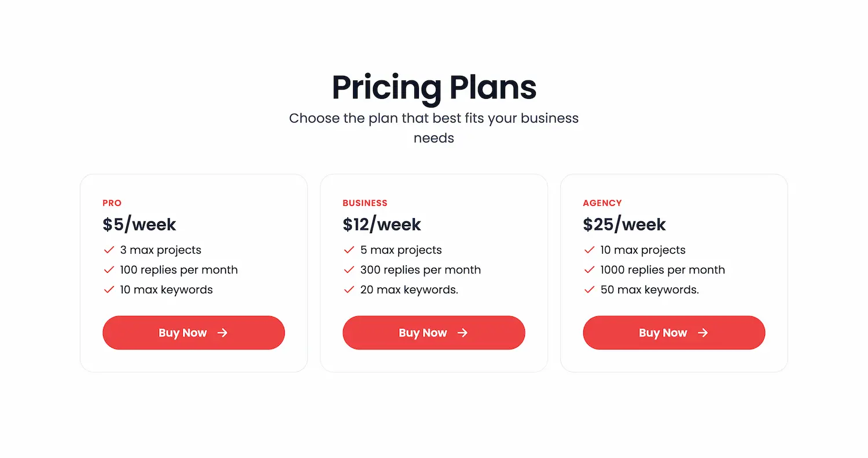
Task: Click the checkmark beside '10 max keywords'
Action: 109,290
